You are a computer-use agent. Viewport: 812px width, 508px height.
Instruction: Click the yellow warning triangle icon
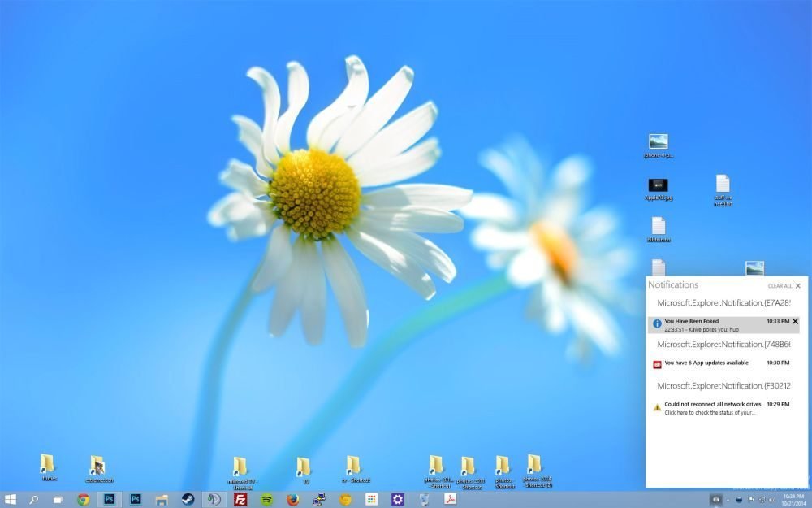(657, 407)
